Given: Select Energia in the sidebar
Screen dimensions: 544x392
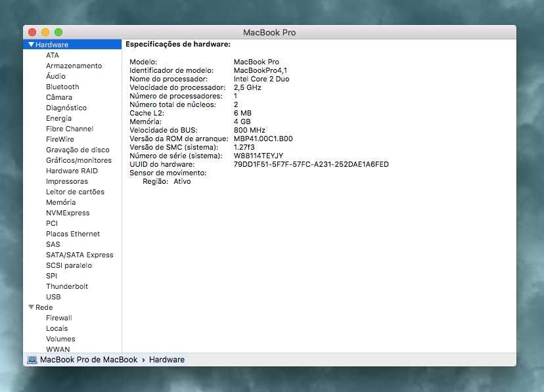Looking at the screenshot, I should pos(58,118).
